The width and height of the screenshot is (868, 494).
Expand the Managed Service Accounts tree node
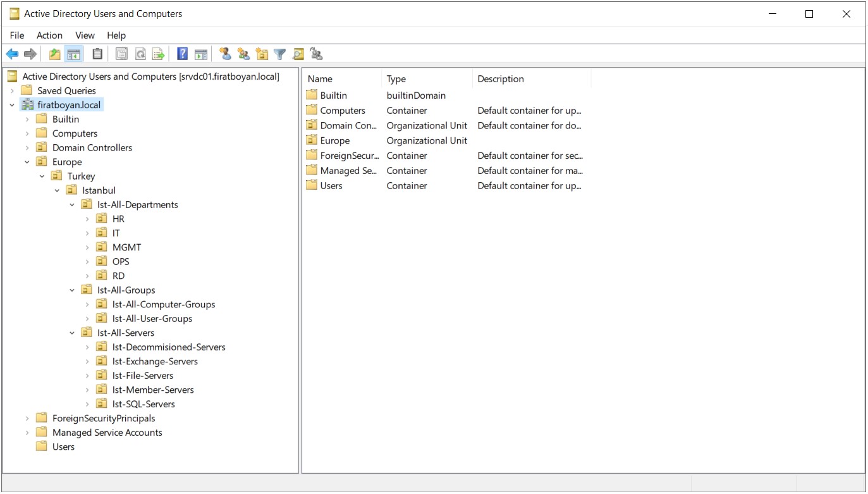click(x=27, y=433)
